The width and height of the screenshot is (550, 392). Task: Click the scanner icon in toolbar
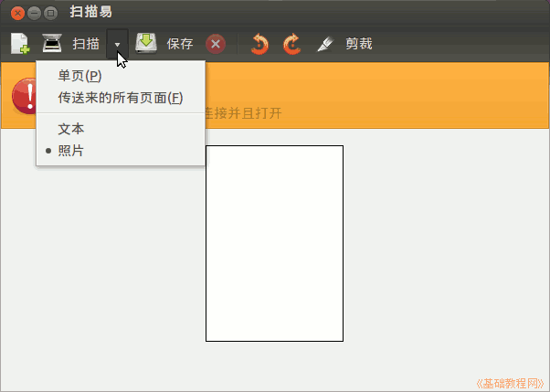[x=52, y=44]
